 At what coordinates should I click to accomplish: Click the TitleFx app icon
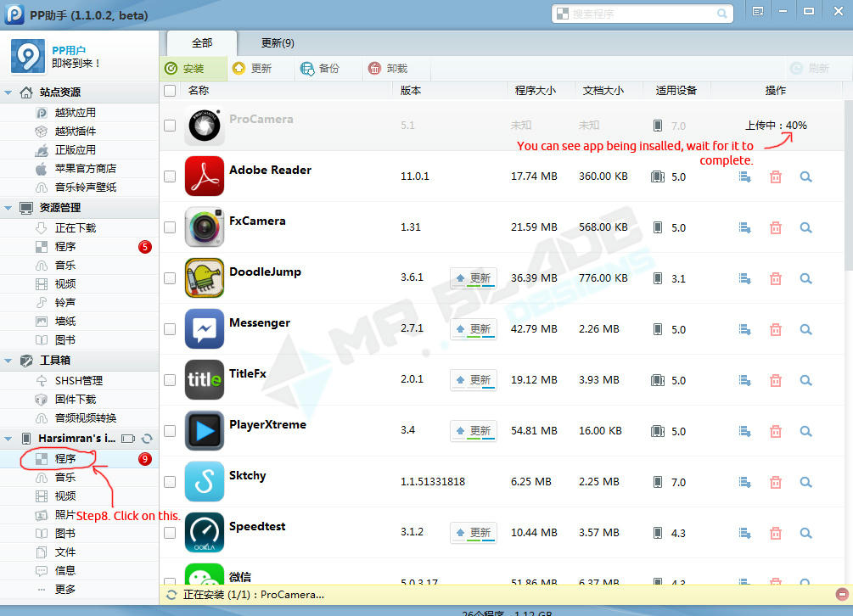(x=204, y=379)
